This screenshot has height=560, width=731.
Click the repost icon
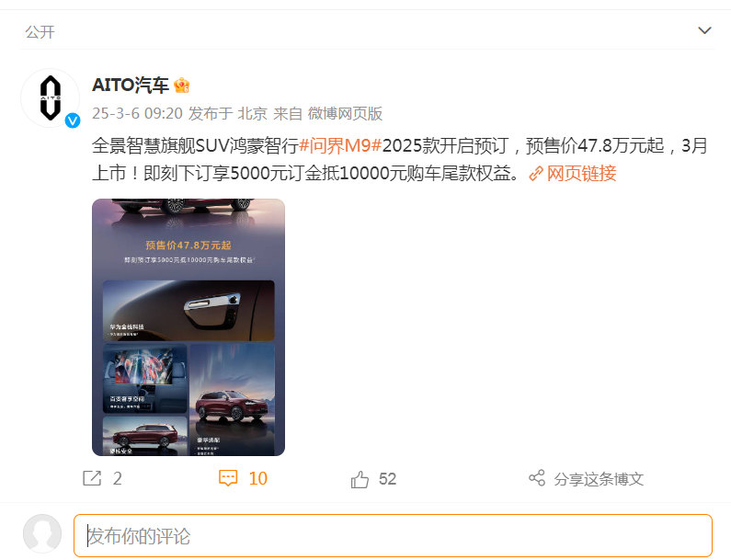point(92,478)
